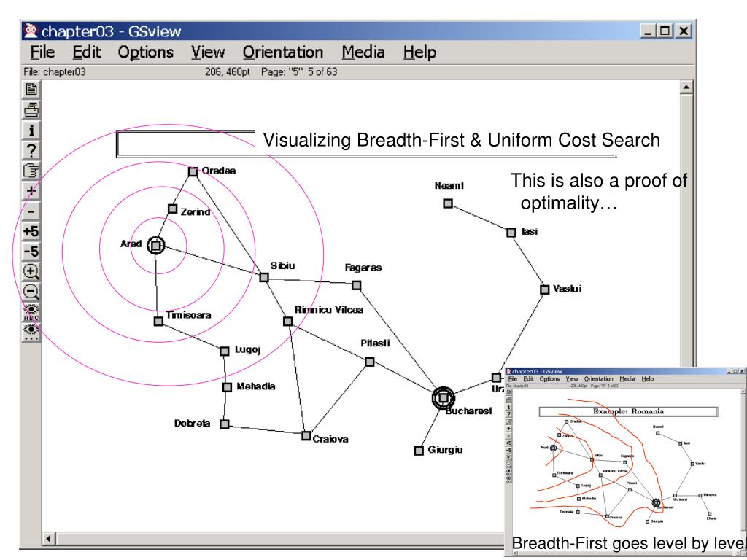
Task: Open the View menu in main window
Action: click(x=208, y=52)
